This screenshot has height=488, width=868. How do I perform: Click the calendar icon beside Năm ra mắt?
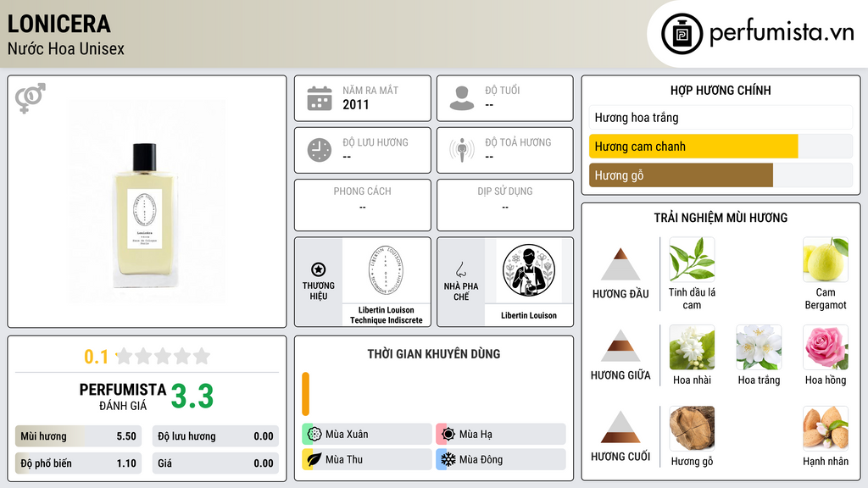(x=320, y=98)
